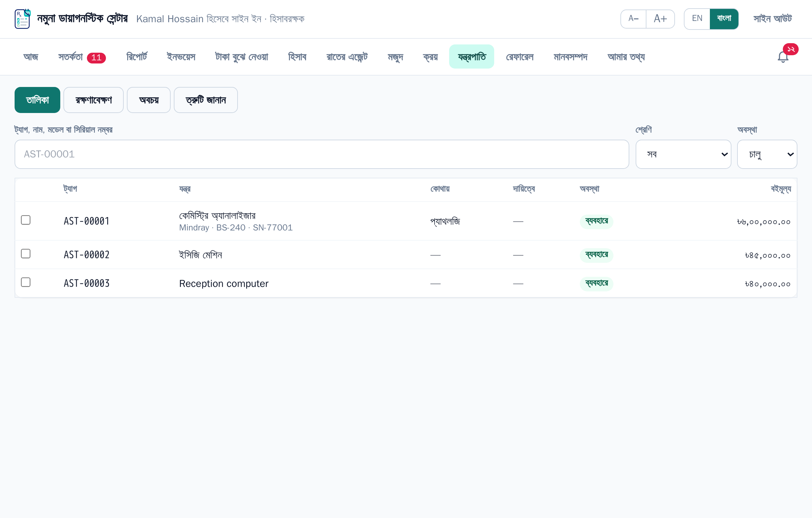Select the checkbox for AST-00002
This screenshot has height=518, width=812.
pyautogui.click(x=26, y=254)
